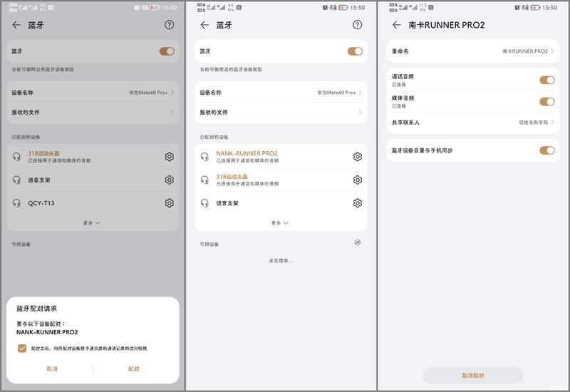Expand 更多 under paired devices on dimmed screen
This screenshot has width=570, height=392.
pos(92,222)
